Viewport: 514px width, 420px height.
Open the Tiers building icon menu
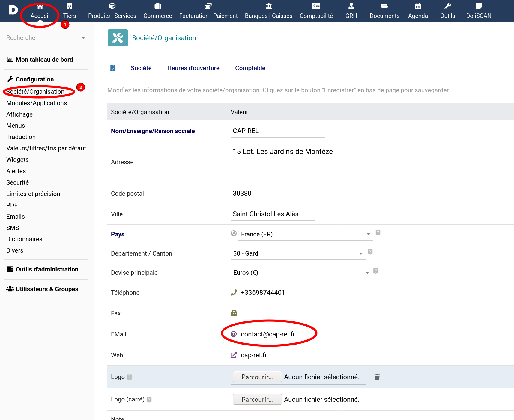coord(70,6)
